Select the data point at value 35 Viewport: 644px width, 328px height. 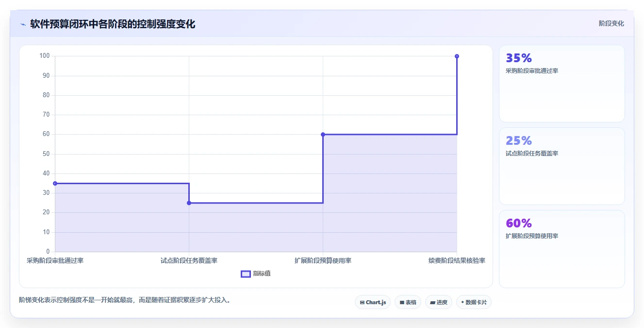pos(55,183)
